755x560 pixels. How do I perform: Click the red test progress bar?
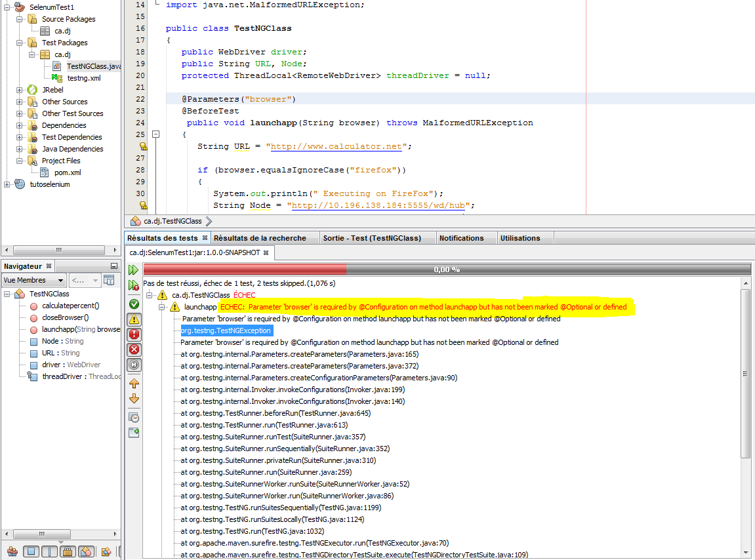pos(244,270)
